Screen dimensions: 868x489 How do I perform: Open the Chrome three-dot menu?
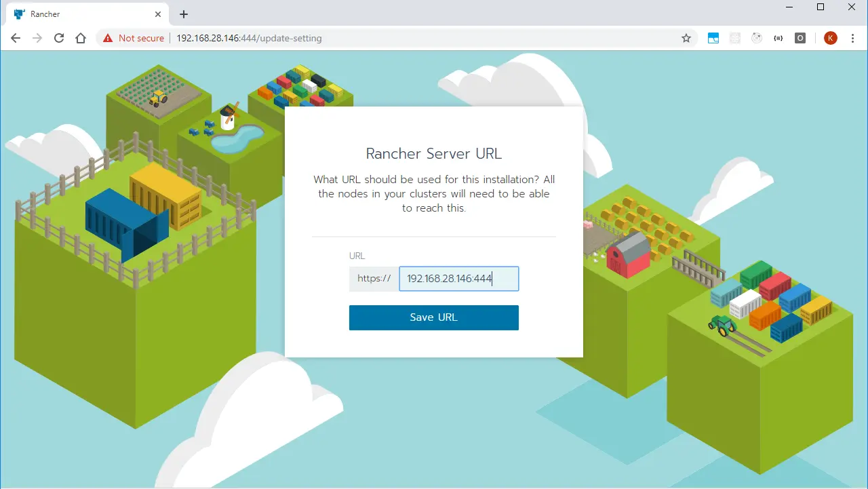(x=853, y=39)
